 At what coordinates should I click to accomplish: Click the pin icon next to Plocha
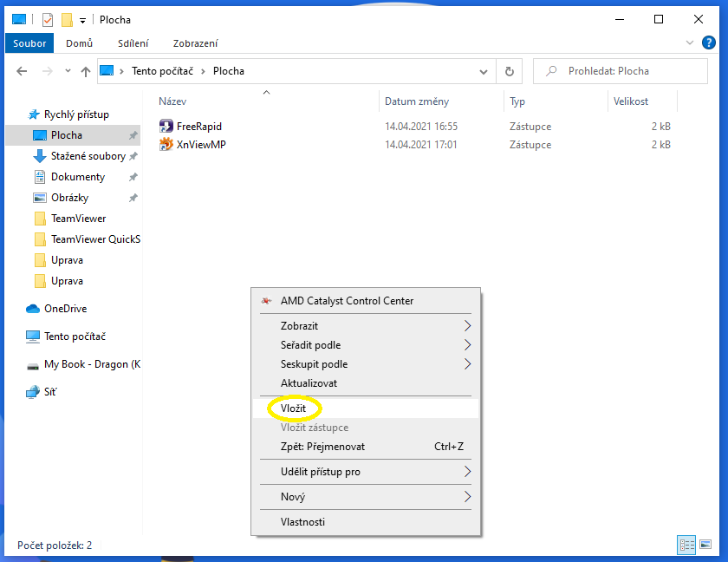(133, 135)
